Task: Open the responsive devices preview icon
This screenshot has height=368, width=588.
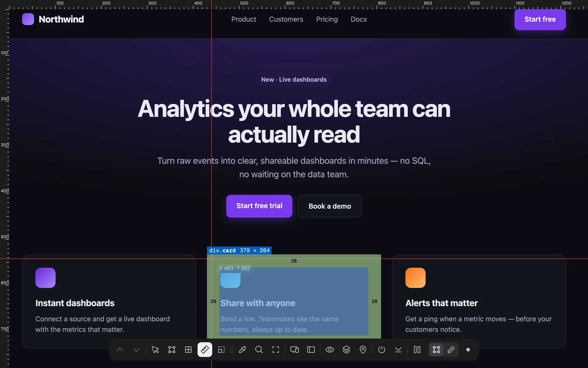Action: [x=294, y=350]
